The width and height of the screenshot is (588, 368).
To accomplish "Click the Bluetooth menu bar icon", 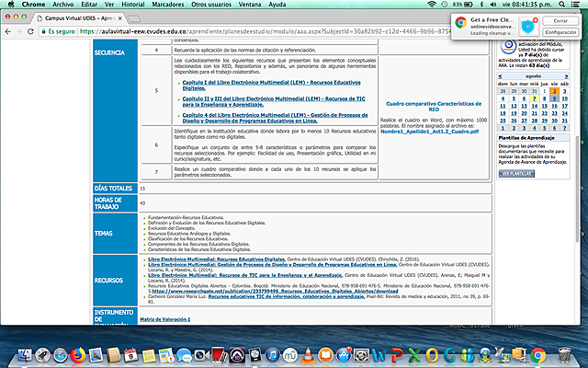I will 481,4.
